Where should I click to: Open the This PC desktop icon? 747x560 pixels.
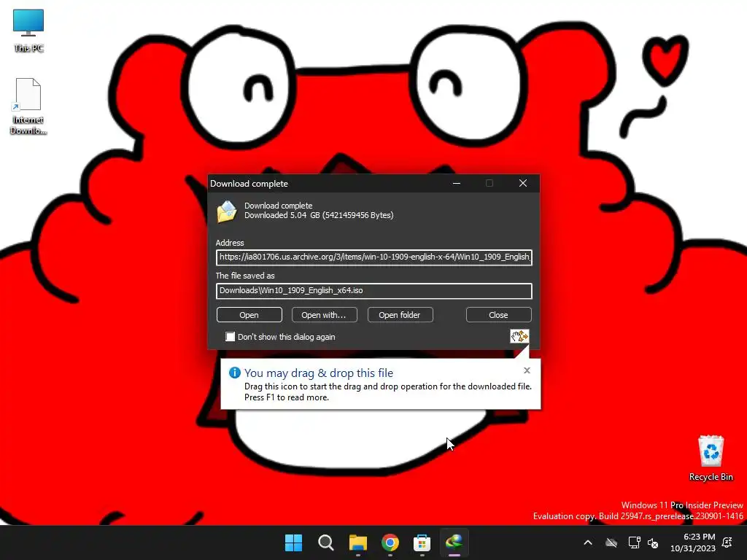point(28,31)
